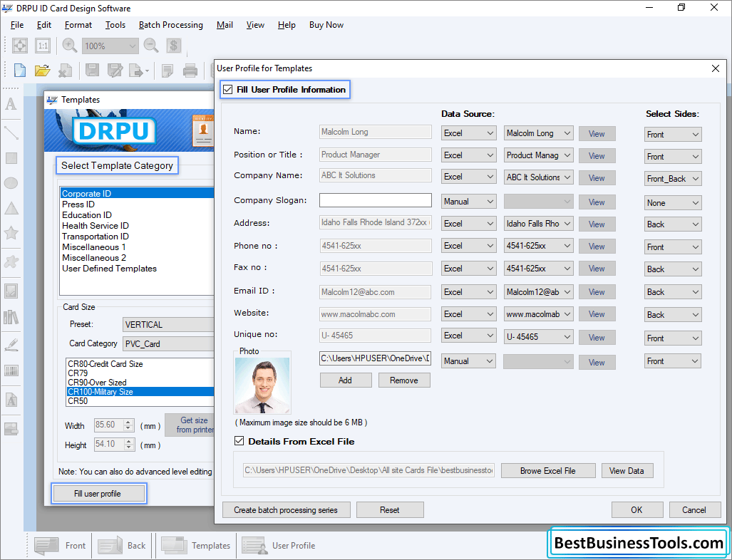Open the Malcolm Long Excel column dropdown
This screenshot has height=560, width=732.
538,133
